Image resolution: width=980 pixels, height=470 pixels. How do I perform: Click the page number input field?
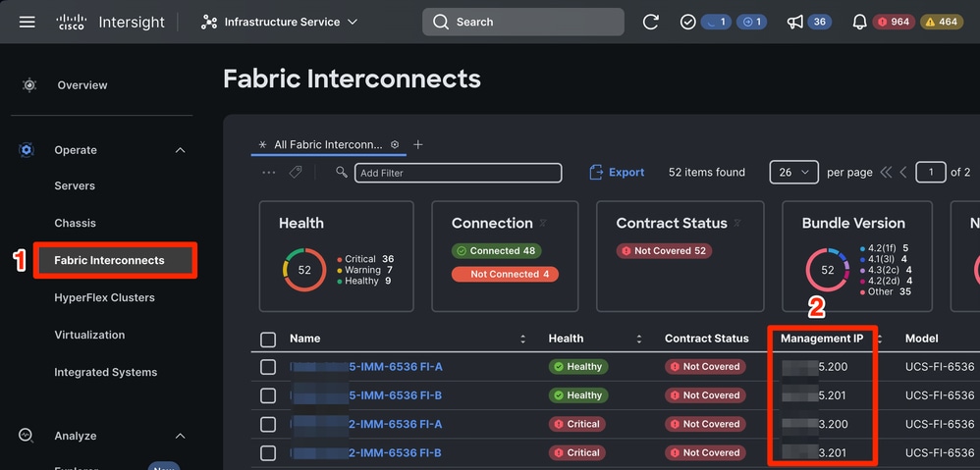pos(931,173)
